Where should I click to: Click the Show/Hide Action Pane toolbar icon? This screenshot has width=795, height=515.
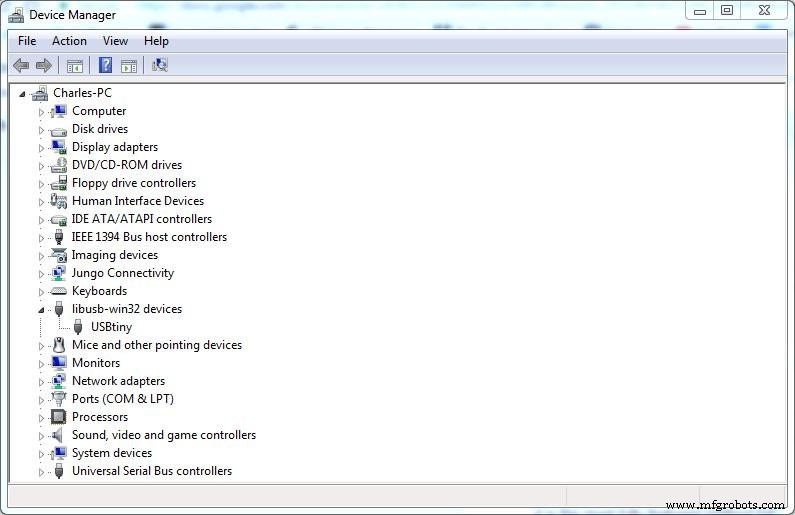pyautogui.click(x=129, y=66)
